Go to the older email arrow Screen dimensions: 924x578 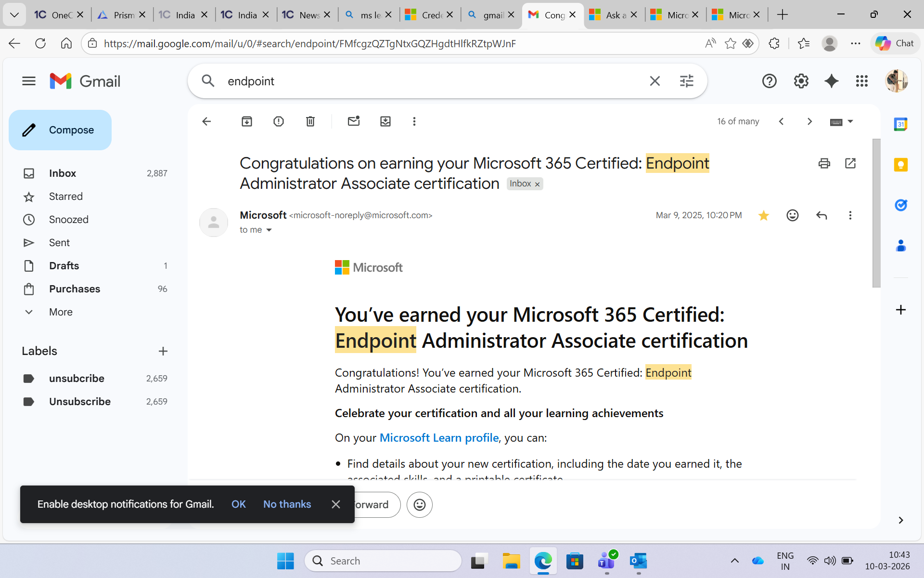(x=809, y=121)
